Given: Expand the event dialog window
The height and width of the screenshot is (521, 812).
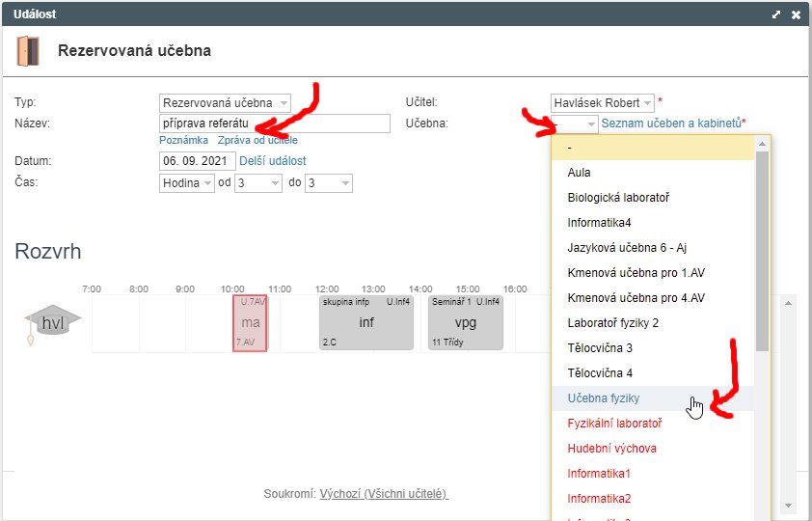Looking at the screenshot, I should point(776,14).
